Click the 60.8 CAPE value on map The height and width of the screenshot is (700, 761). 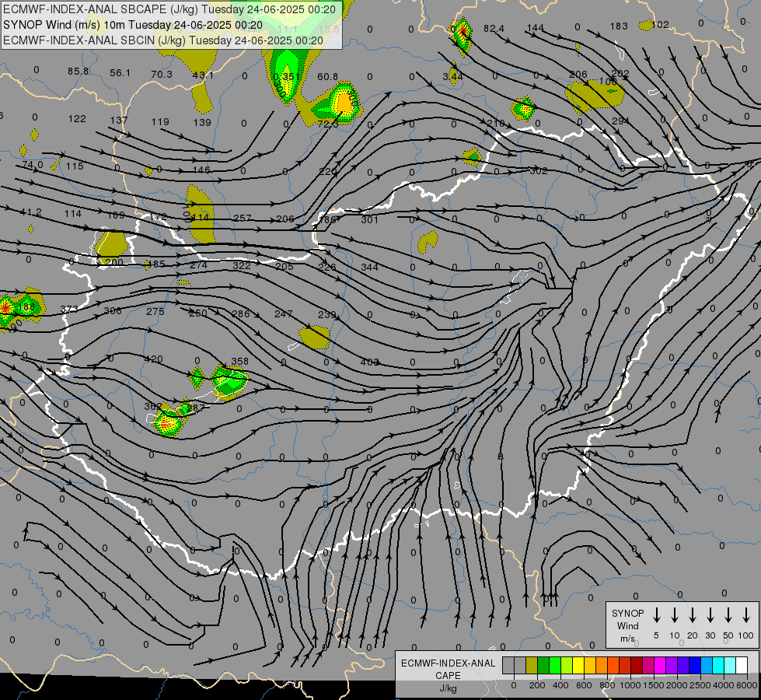pos(327,77)
